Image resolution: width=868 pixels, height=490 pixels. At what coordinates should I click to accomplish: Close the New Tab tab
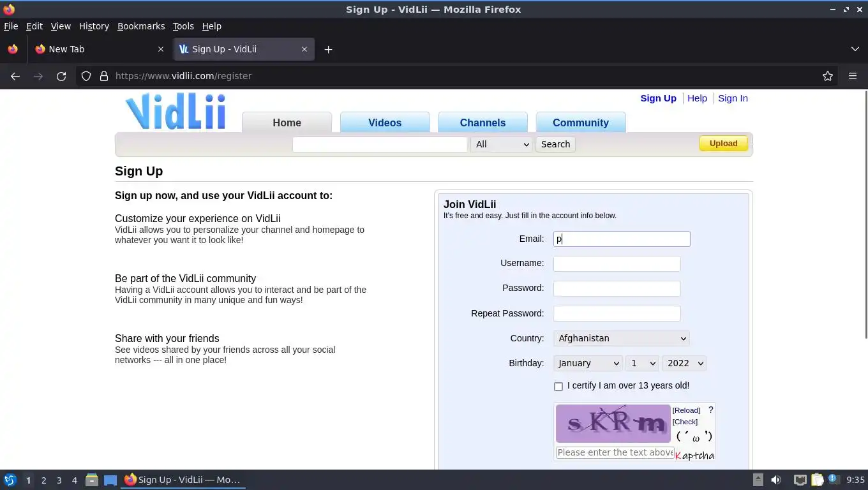(160, 49)
